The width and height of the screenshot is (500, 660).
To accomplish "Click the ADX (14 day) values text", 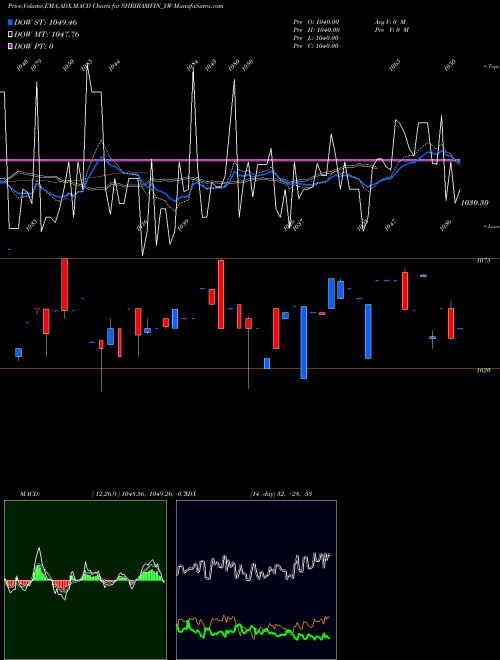I will point(281,494).
